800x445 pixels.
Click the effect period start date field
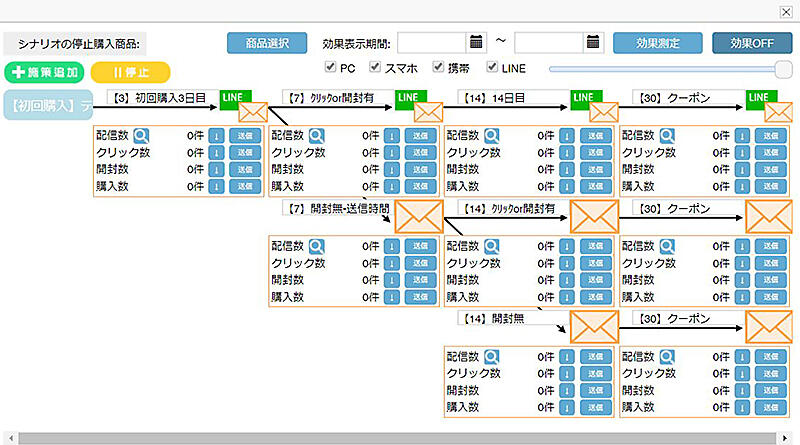click(432, 43)
